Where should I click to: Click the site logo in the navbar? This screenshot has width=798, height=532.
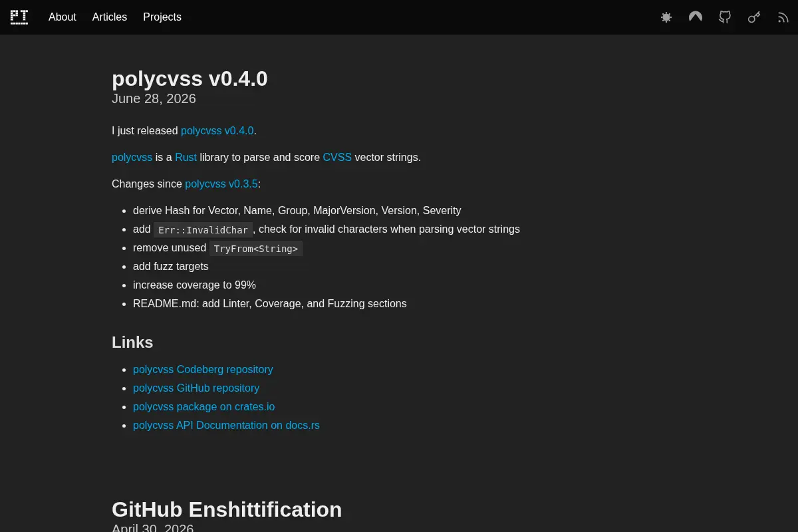[x=19, y=17]
